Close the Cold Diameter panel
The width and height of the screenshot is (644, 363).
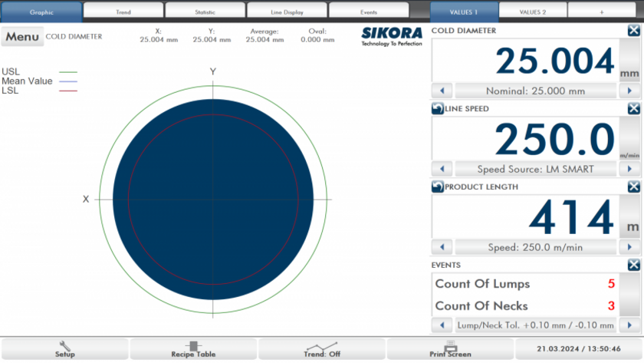633,31
